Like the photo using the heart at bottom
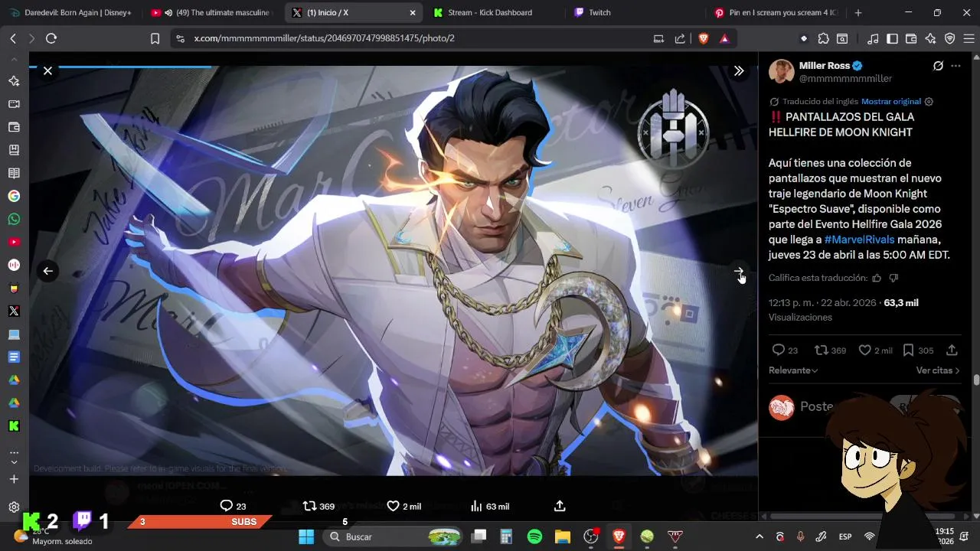The image size is (980, 551). [x=403, y=506]
